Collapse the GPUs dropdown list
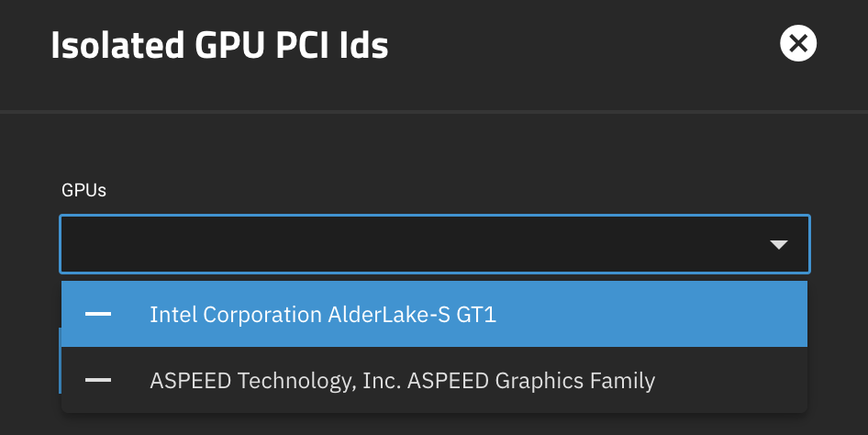The image size is (868, 435). tap(779, 244)
